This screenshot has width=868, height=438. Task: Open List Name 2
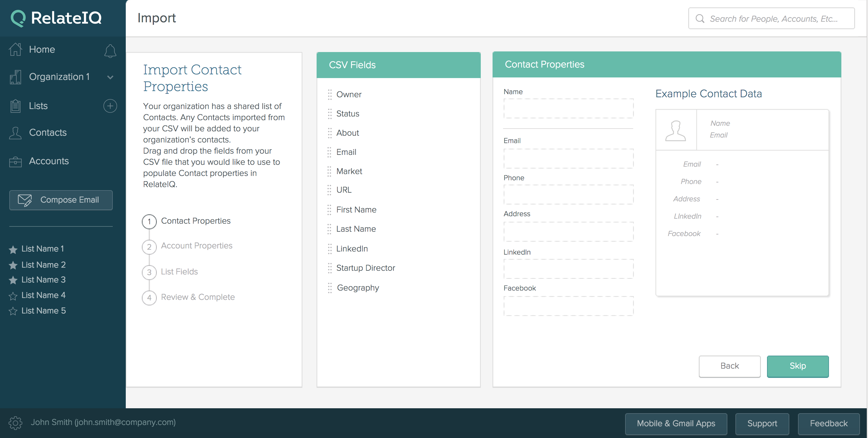tap(43, 265)
